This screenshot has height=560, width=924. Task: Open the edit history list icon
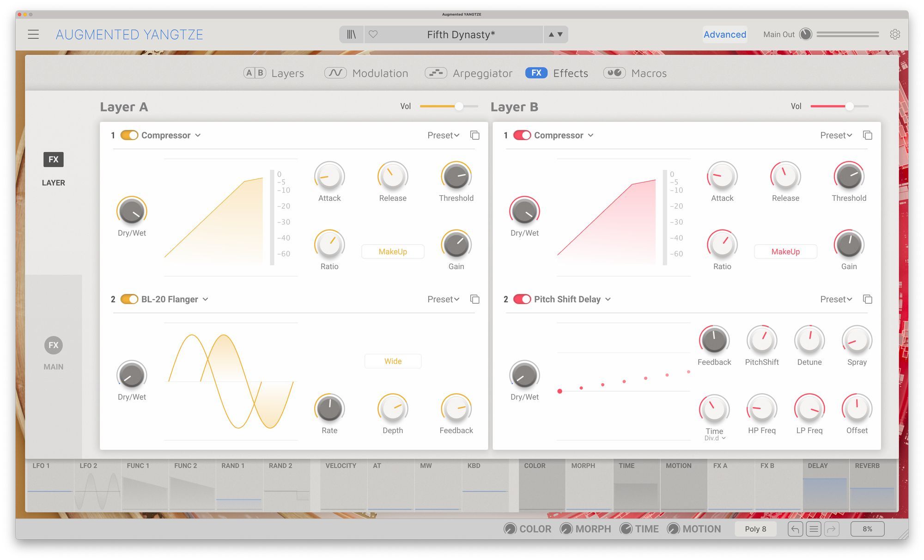point(814,529)
